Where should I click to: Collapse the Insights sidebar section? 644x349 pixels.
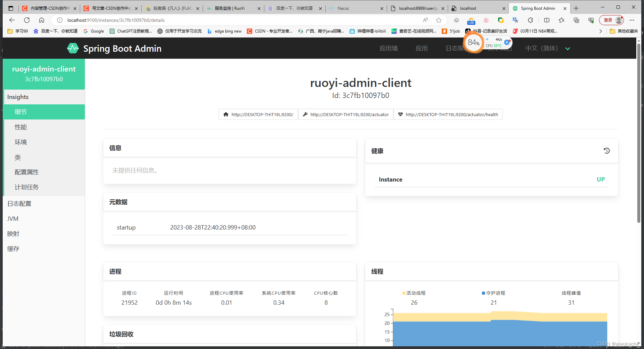point(44,97)
